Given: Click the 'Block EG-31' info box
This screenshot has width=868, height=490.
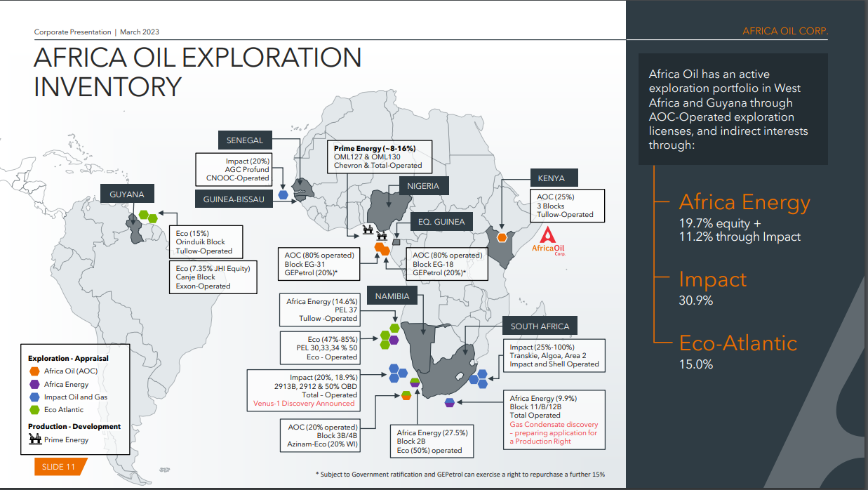Looking at the screenshot, I should tap(319, 265).
